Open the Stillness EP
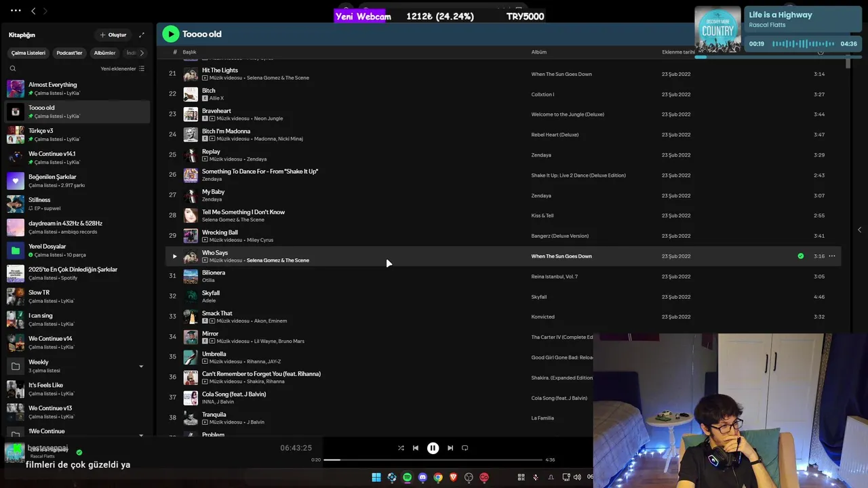This screenshot has height=488, width=868. [x=78, y=204]
